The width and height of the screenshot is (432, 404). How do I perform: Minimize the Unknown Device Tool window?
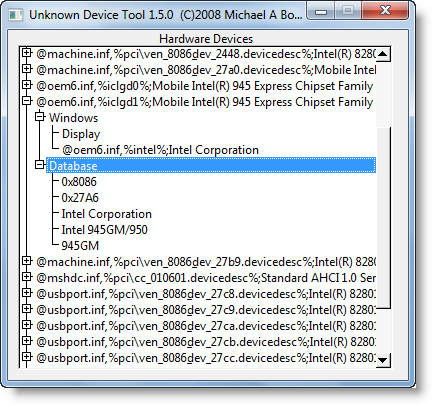coord(321,12)
